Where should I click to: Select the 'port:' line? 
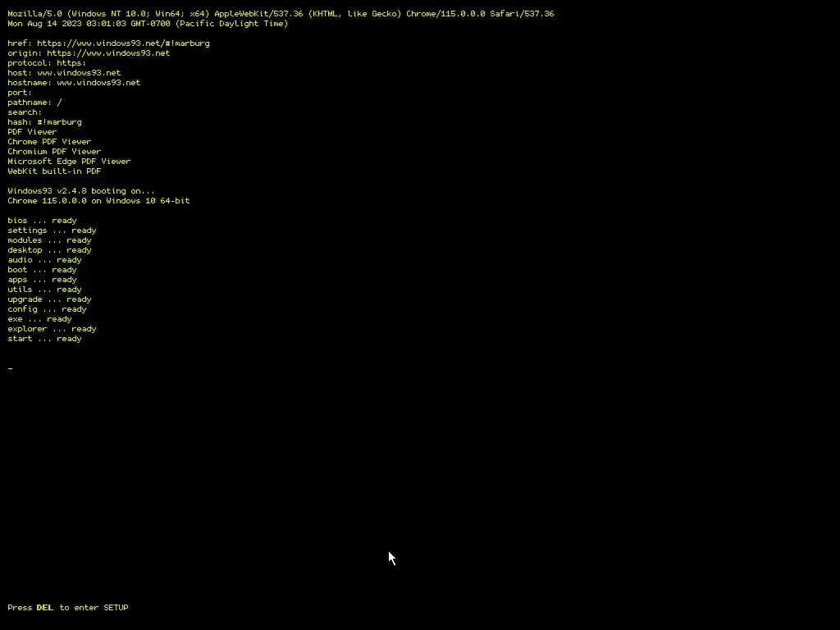pyautogui.click(x=20, y=93)
